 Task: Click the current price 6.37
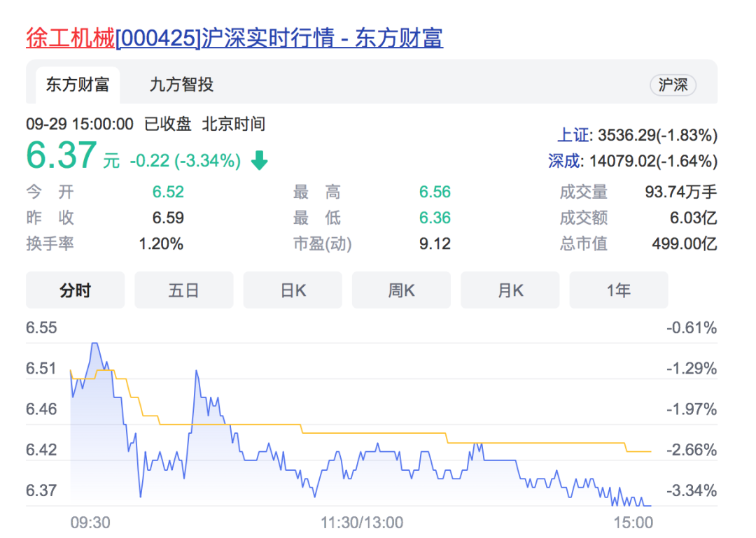point(61,155)
